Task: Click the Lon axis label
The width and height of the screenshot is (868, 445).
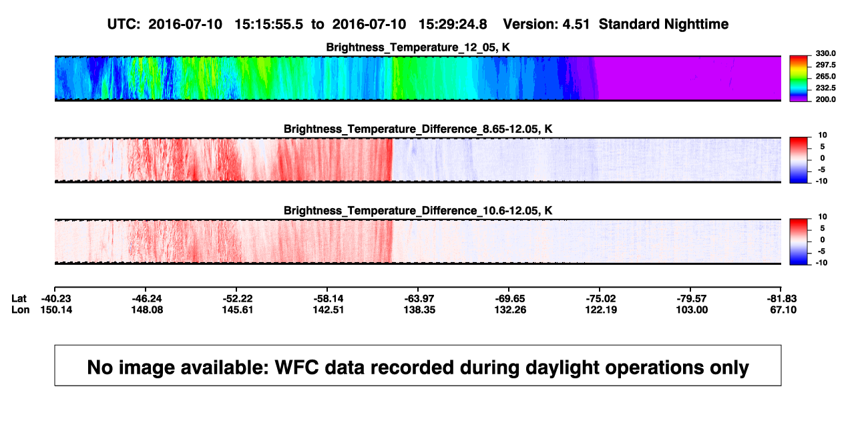Action: pos(20,310)
